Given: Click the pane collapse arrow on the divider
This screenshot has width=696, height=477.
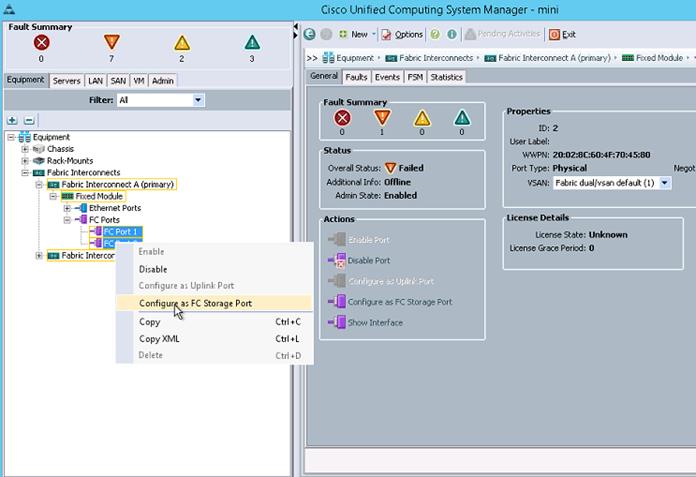Looking at the screenshot, I should click(x=296, y=27).
